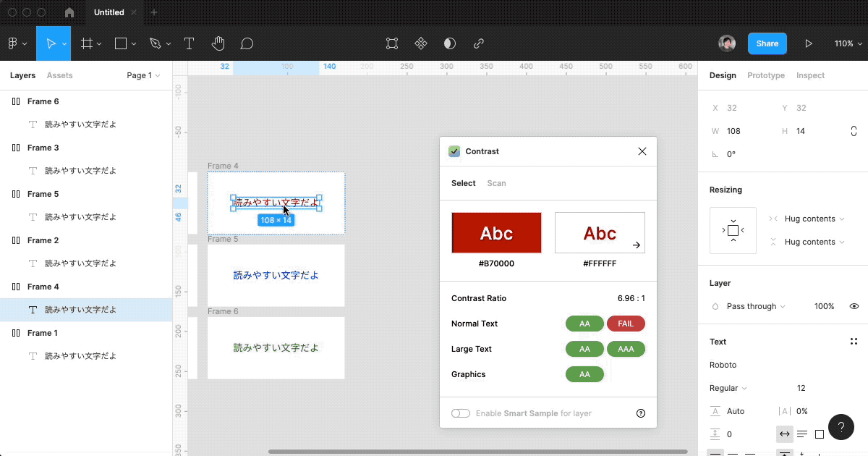The image size is (868, 456).
Task: Click the #B70000 red color swatch
Action: click(x=496, y=233)
